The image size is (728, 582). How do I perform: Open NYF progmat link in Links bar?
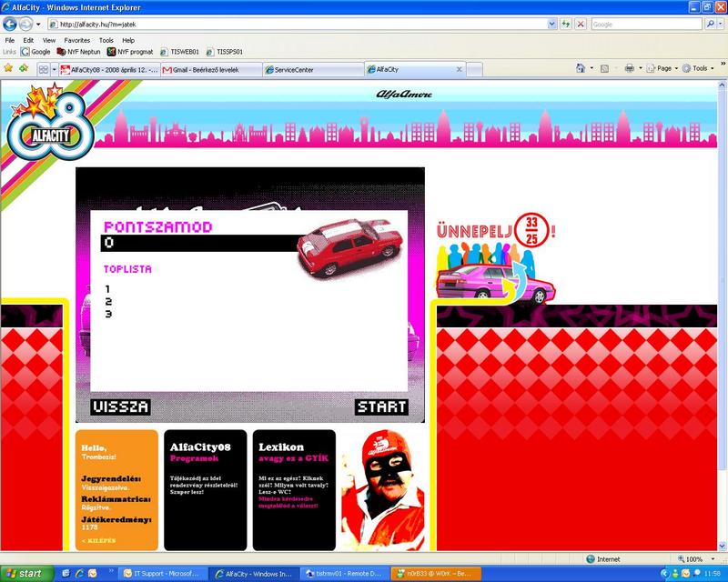130,52
